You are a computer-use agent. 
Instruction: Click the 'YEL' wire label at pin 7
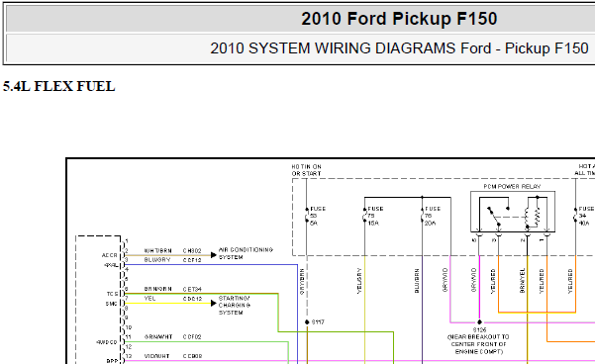tap(149, 299)
